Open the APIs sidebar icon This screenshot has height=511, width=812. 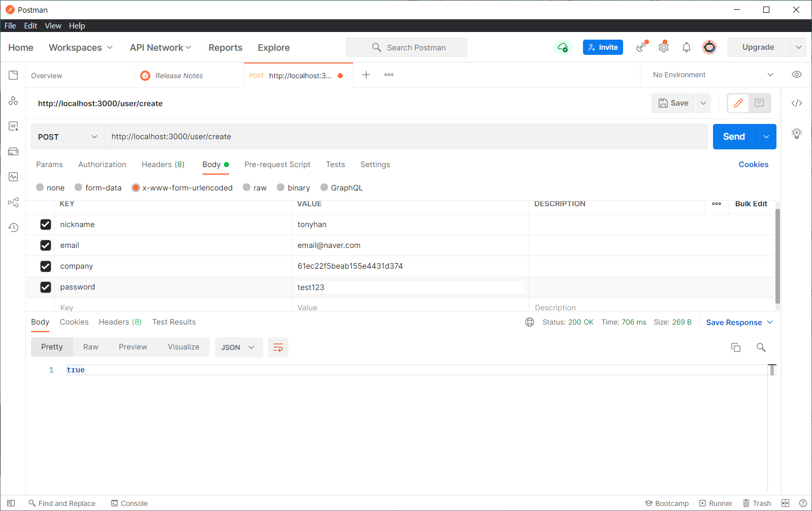[x=13, y=101]
